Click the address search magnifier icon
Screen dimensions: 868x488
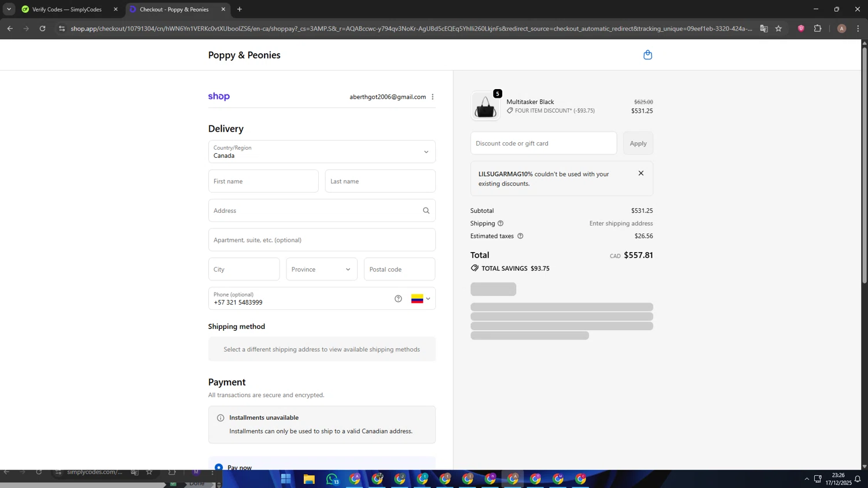point(426,210)
